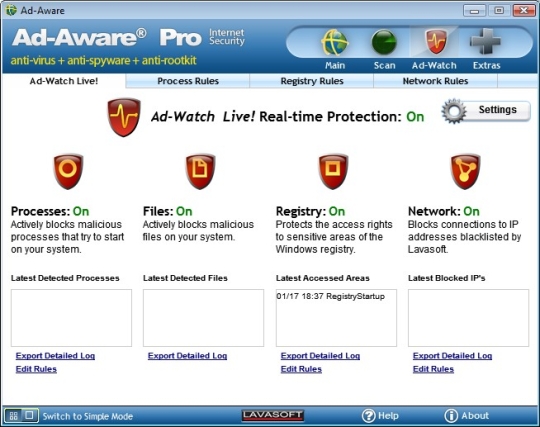The height and width of the screenshot is (427, 540).
Task: Click the Latest Detected Processes heading
Action: (65, 278)
